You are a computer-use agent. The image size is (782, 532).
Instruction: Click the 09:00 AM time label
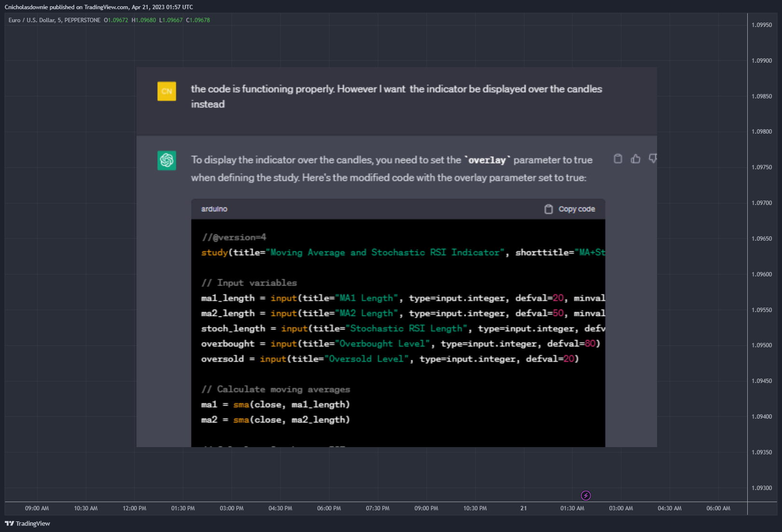[37, 508]
